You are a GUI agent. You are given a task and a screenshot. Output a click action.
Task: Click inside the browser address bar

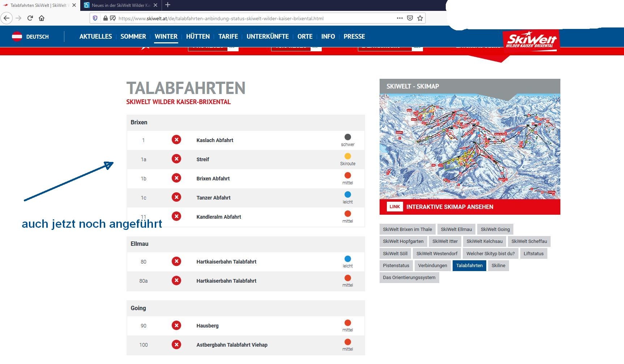click(x=253, y=18)
